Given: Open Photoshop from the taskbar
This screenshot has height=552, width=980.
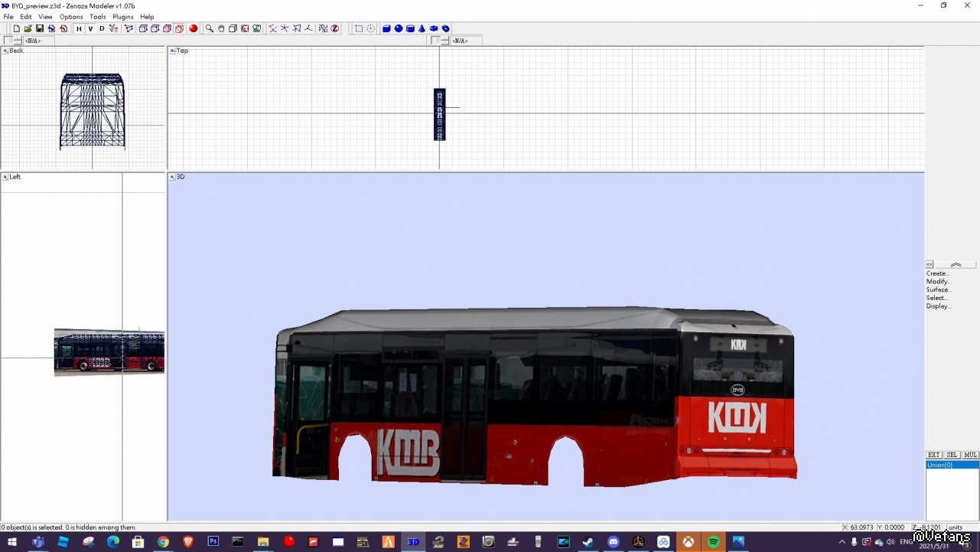Looking at the screenshot, I should [x=213, y=542].
